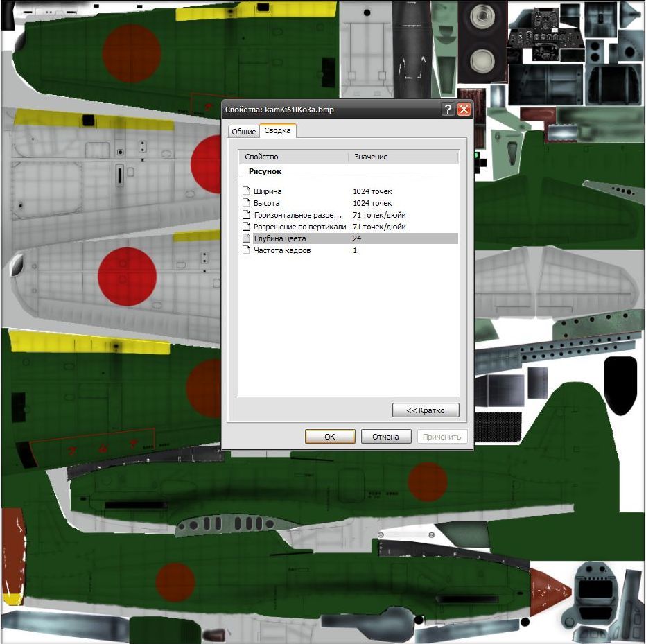Click the page icon beside Ширина

pyautogui.click(x=246, y=191)
